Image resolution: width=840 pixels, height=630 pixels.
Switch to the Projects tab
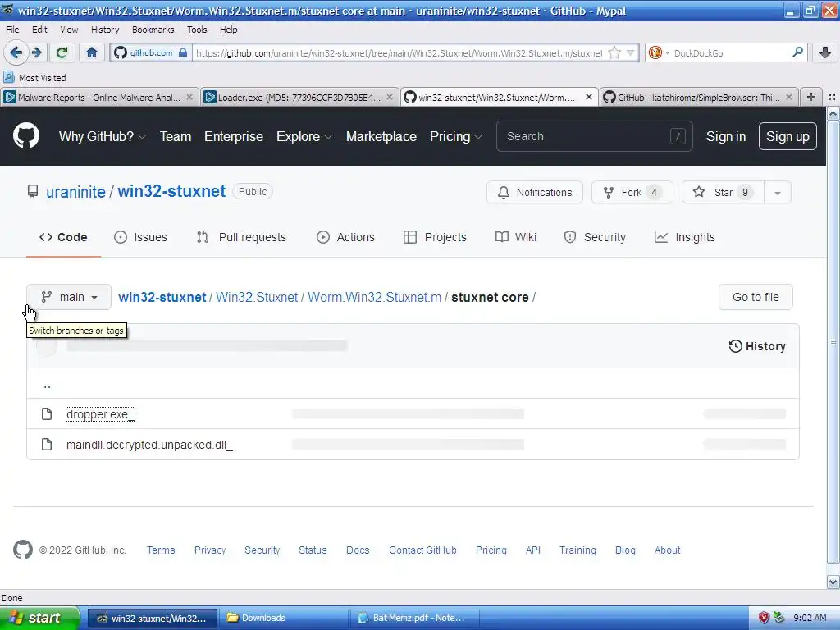click(435, 237)
